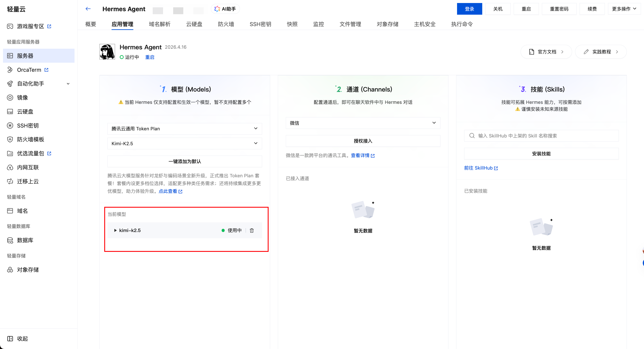Click the OrcaTerm sidebar icon
Screen dimensions: 644x349
pos(10,70)
